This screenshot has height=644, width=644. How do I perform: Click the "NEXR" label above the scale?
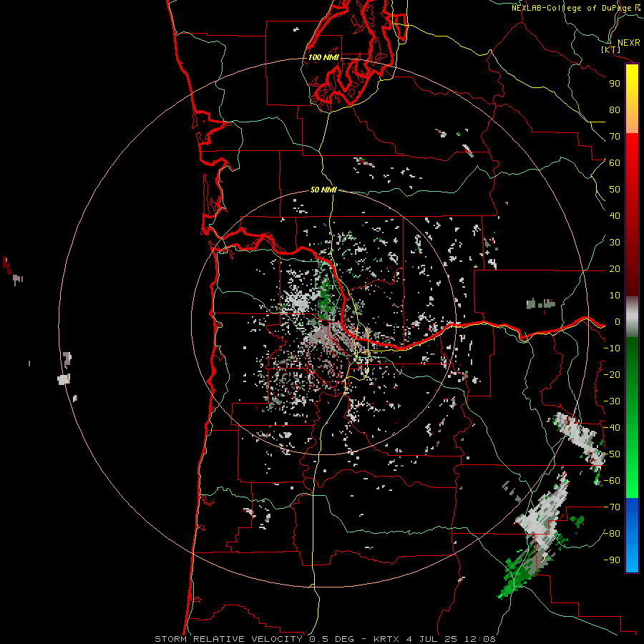point(628,43)
